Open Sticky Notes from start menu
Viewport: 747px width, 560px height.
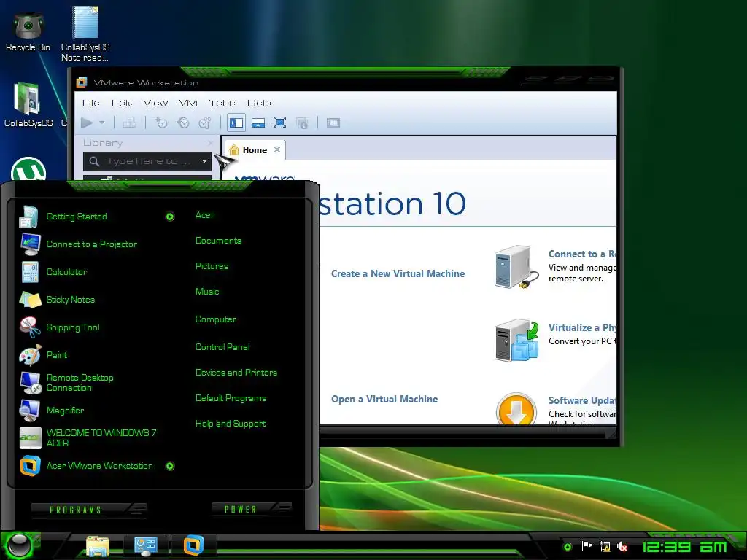[71, 300]
